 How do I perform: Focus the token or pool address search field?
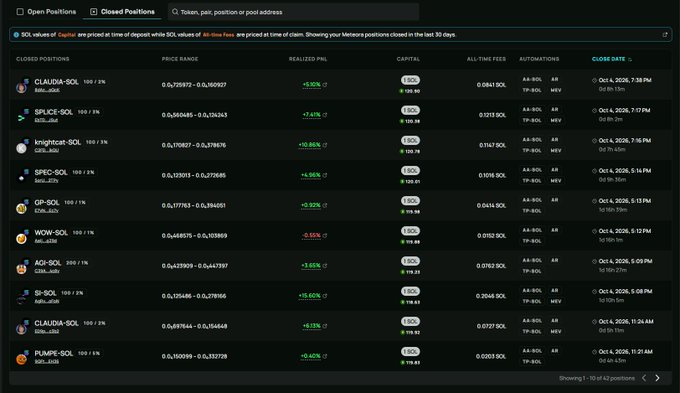point(294,12)
